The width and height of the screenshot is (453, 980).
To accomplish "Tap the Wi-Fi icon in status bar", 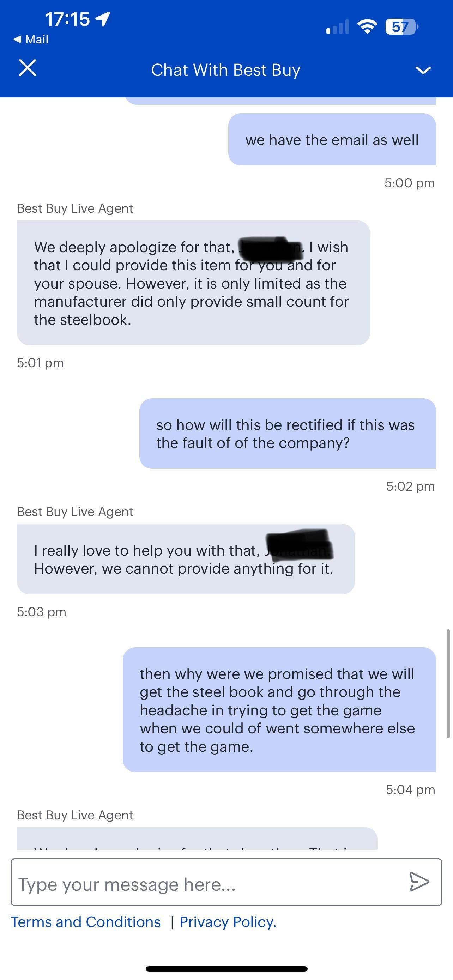I will pos(366,26).
